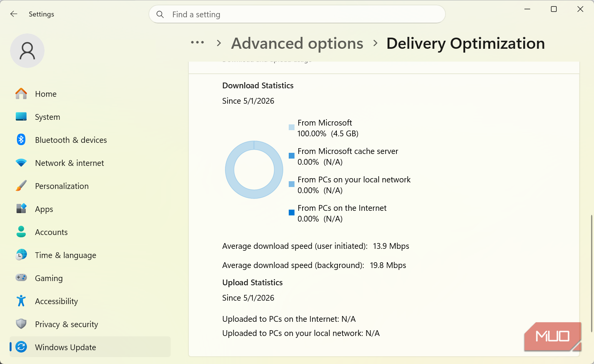Click the local network PCs legend swatch
This screenshot has height=364, width=594.
pyautogui.click(x=291, y=184)
